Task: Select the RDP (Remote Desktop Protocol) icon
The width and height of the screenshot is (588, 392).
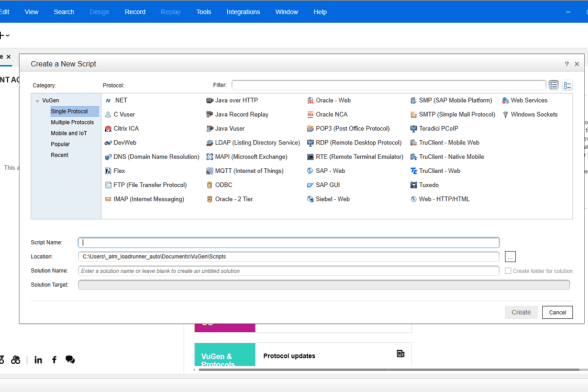Action: [x=310, y=143]
